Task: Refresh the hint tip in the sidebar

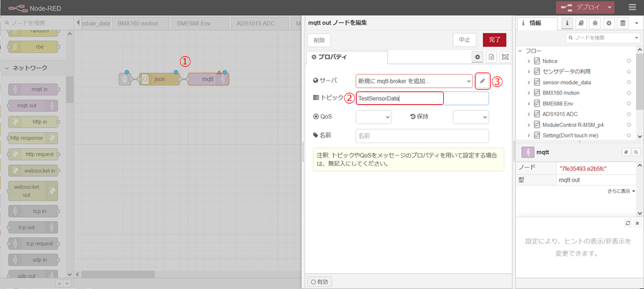Action: [x=628, y=223]
